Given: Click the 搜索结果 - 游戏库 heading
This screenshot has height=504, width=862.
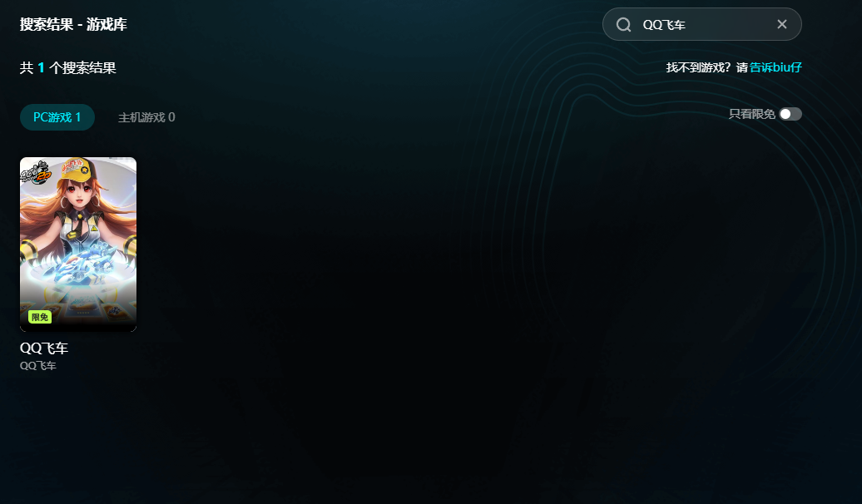Looking at the screenshot, I should click(73, 24).
